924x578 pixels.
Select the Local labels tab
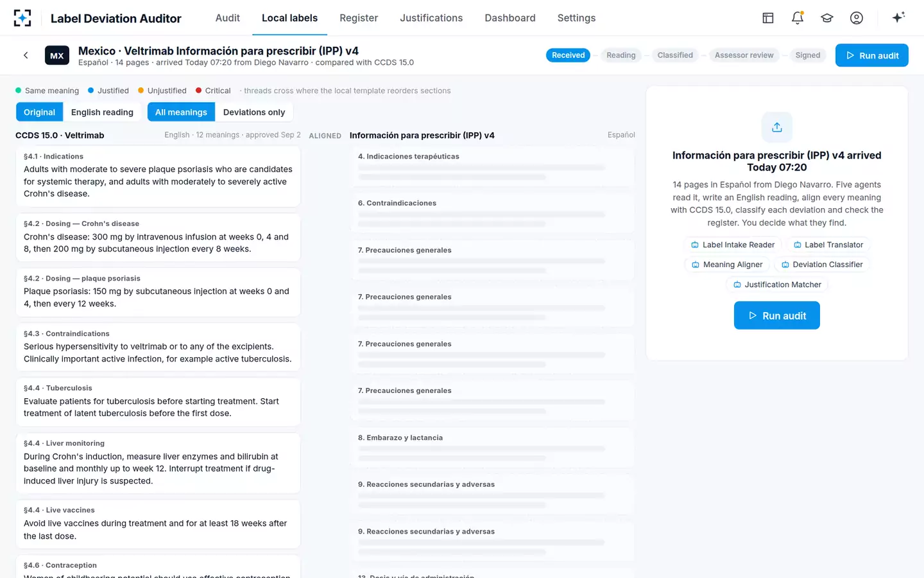[x=289, y=18]
